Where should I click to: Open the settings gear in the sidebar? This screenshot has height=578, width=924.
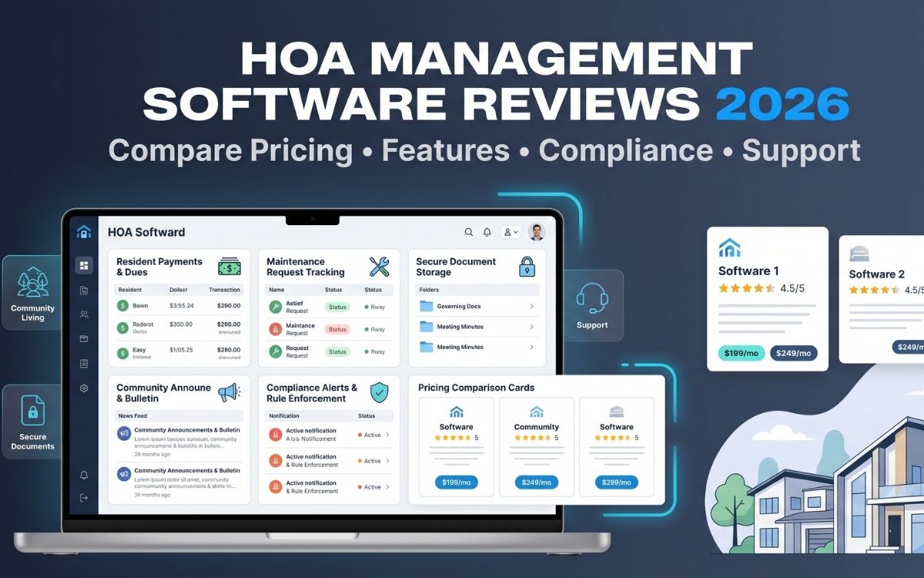pyautogui.click(x=84, y=388)
